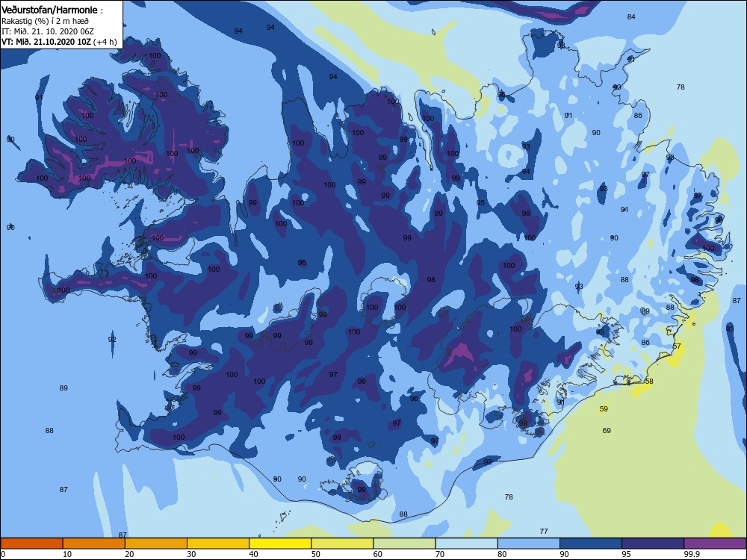Screen dimensions: 747x560
Task: Click the 50–60 pale yellow legend swatch
Action: pos(342,544)
